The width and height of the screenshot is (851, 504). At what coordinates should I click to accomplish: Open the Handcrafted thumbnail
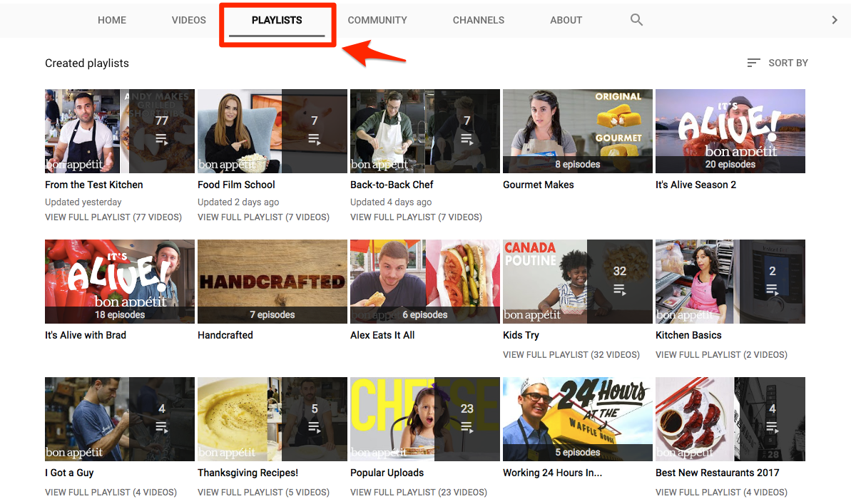[x=272, y=282]
